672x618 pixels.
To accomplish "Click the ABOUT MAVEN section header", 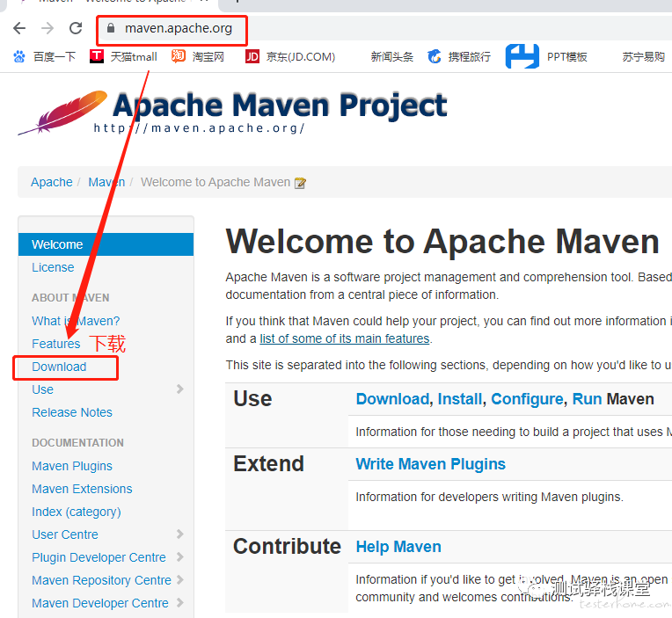I will pos(70,298).
